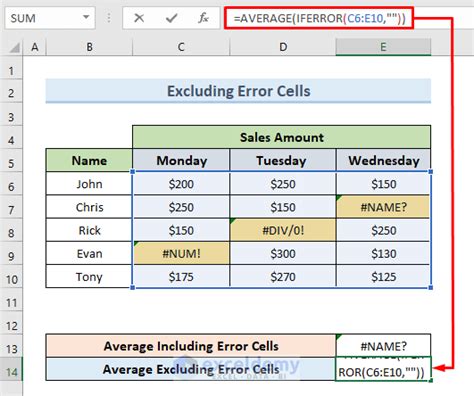The height and width of the screenshot is (396, 474).
Task: Click the 'Sales Amount' header cell
Action: pos(282,137)
